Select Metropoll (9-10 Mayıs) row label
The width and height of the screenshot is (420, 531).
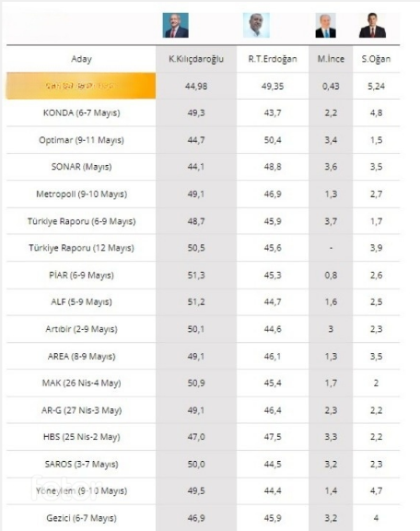(82, 194)
